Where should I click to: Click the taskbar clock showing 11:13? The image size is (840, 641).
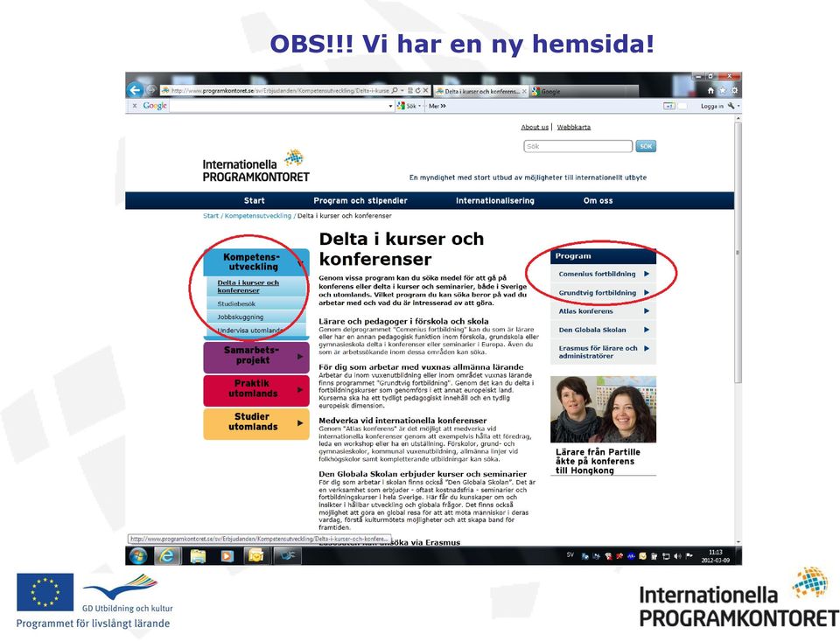[x=716, y=556]
